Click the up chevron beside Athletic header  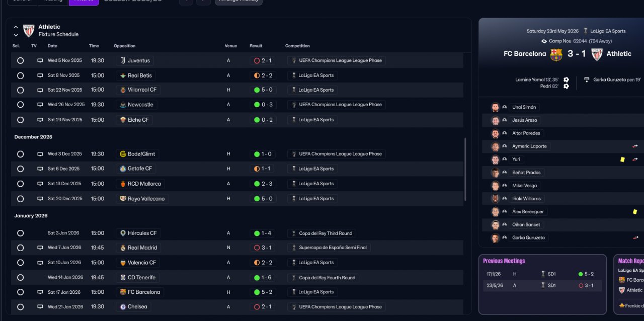pyautogui.click(x=16, y=27)
